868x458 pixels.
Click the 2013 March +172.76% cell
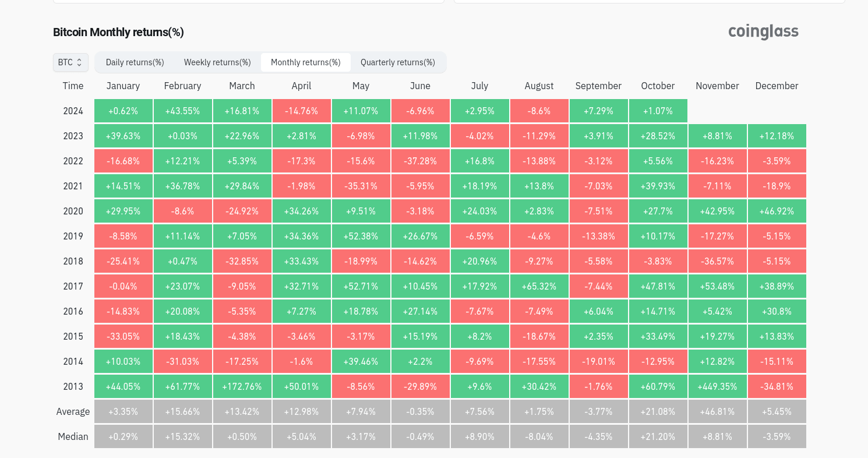point(242,386)
